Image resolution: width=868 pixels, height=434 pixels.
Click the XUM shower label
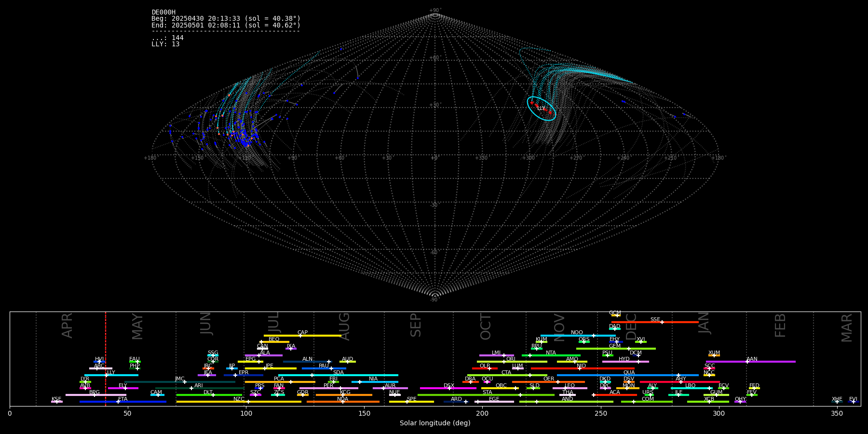[x=714, y=353]
